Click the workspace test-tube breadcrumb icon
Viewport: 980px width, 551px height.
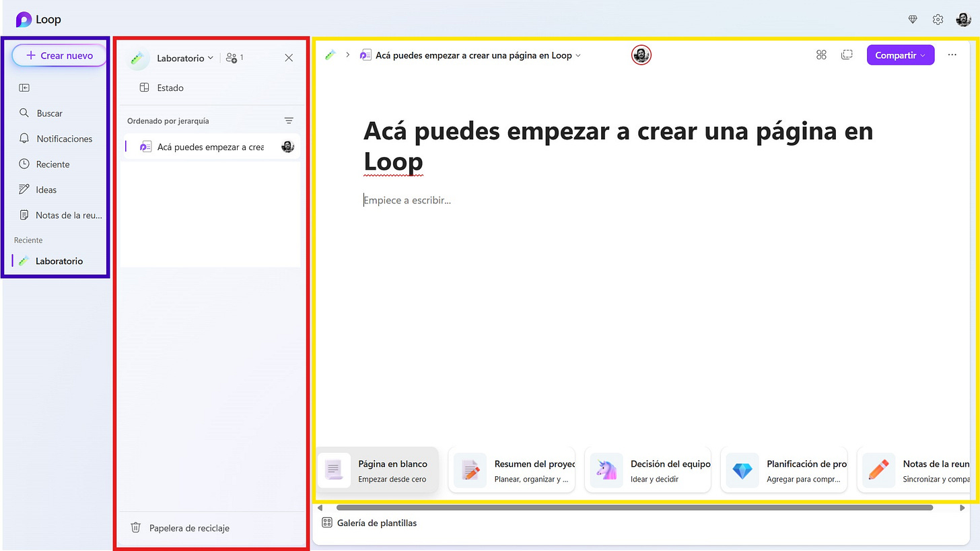click(x=330, y=55)
